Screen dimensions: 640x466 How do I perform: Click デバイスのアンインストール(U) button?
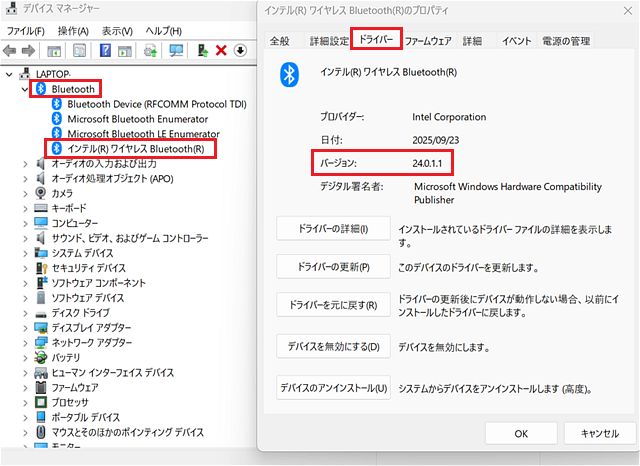[333, 388]
